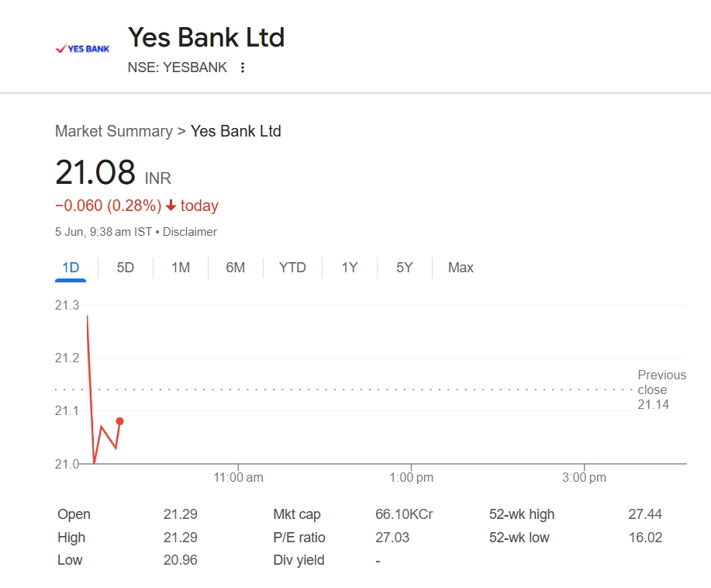The image size is (711, 588).
Task: Click the 52-wk high label
Action: point(522,514)
